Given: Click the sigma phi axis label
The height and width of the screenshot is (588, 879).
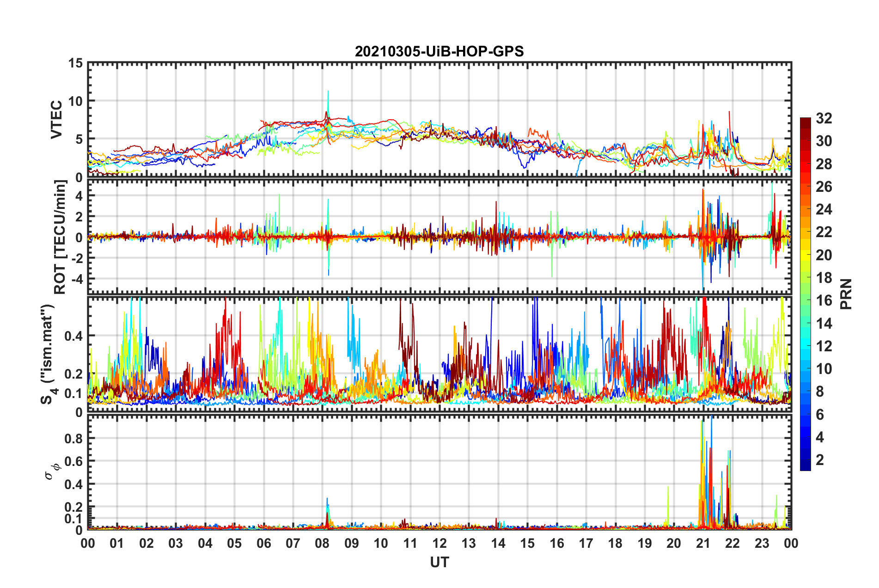Looking at the screenshot, I should pyautogui.click(x=52, y=471).
